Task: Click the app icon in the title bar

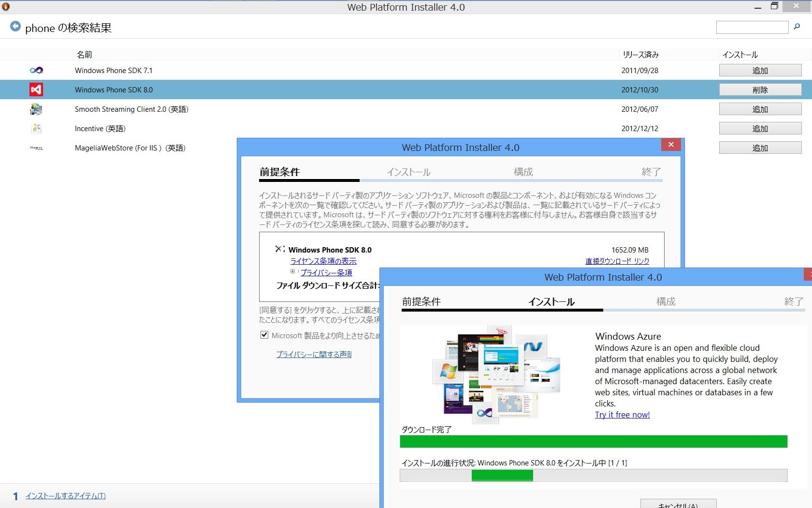Action: pos(6,7)
